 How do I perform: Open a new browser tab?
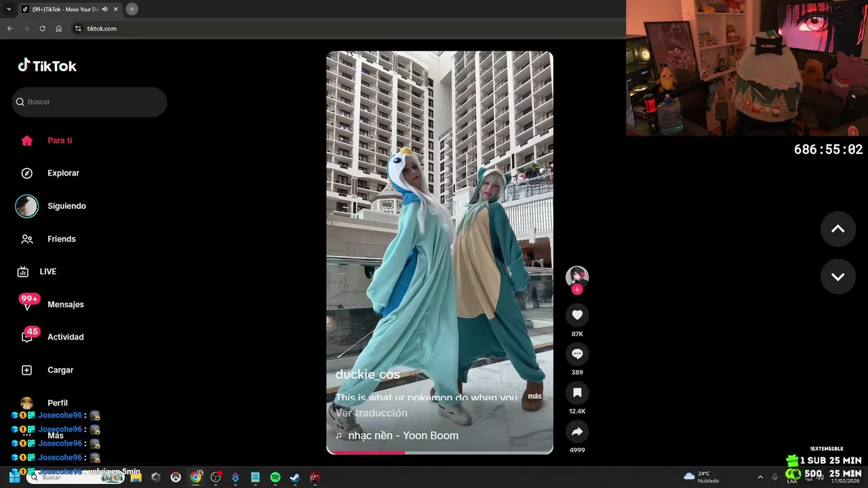tap(132, 9)
